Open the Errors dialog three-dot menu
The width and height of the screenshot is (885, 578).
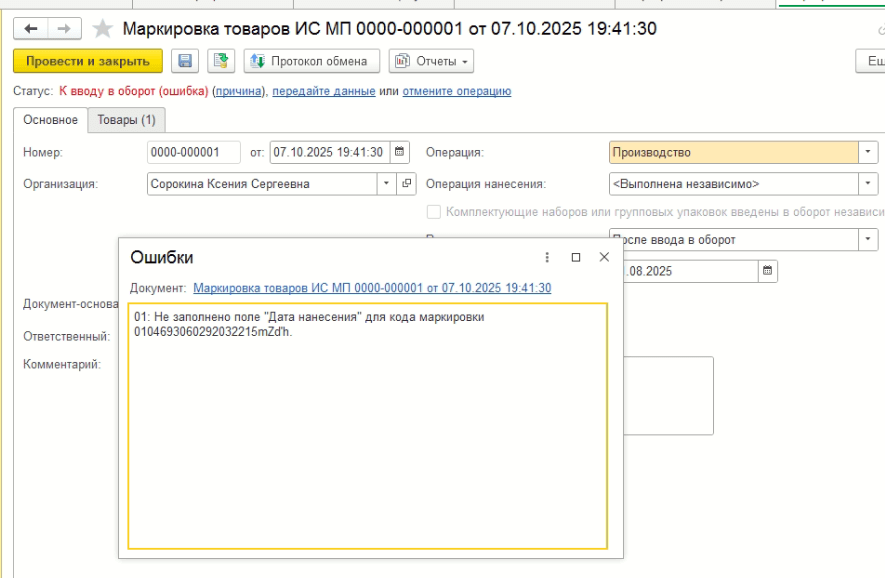click(x=547, y=257)
